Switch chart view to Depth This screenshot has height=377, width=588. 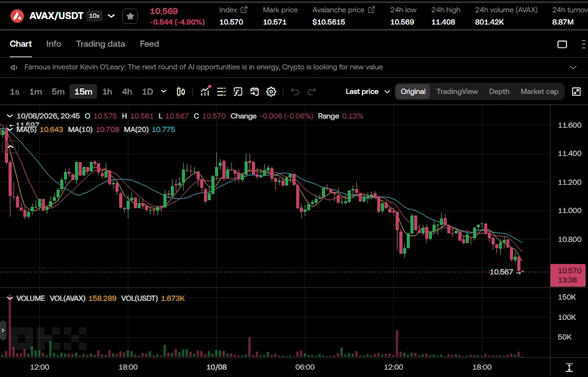pos(499,92)
